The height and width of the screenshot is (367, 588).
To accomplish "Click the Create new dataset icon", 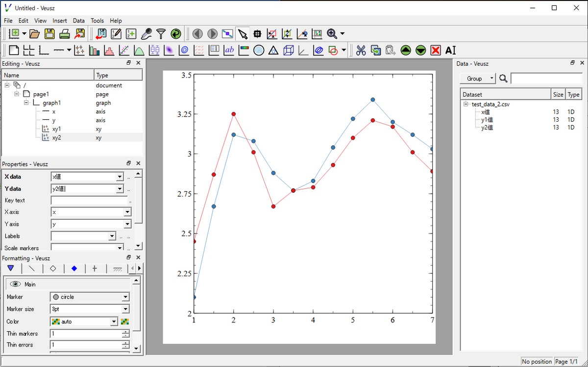I will pyautogui.click(x=131, y=34).
